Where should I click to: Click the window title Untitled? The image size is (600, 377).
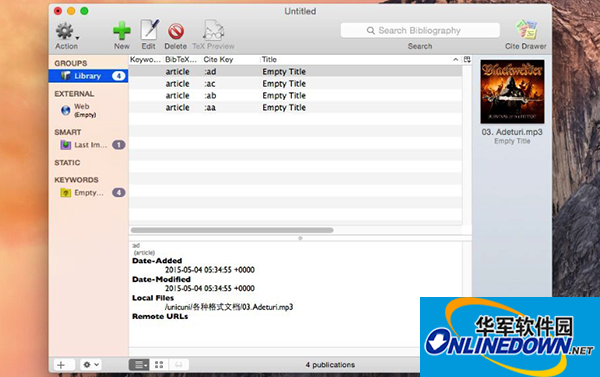tap(300, 11)
